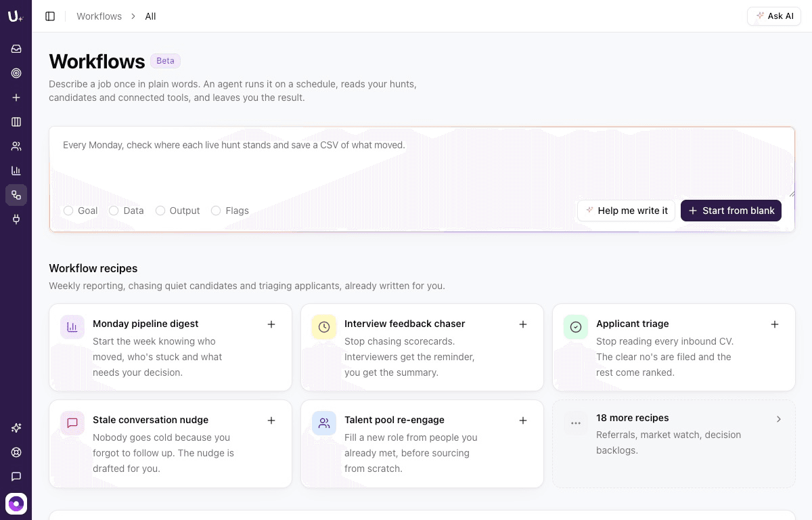Click the Ask AI button

[774, 16]
